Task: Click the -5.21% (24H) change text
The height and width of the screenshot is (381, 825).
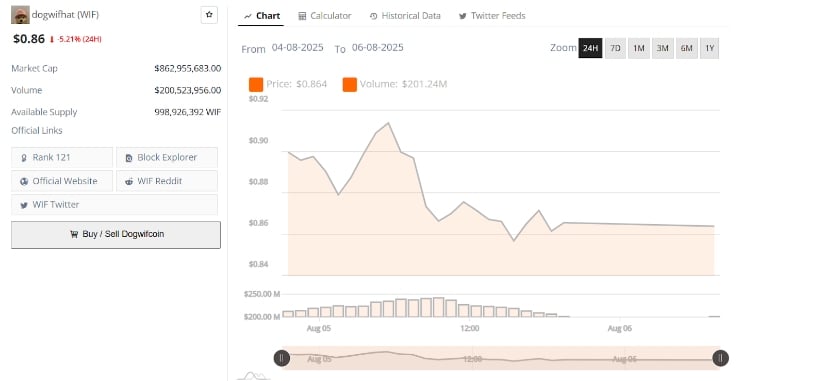Action: click(x=78, y=39)
